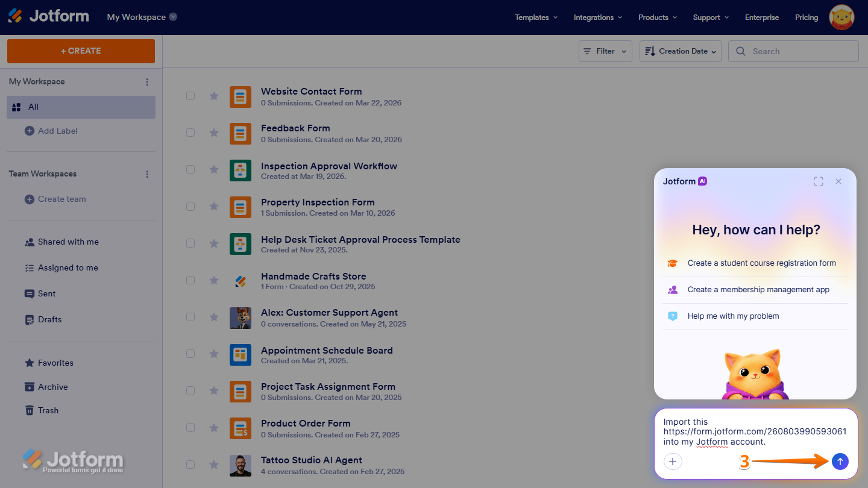Expand the Jotform AI chat to fullscreen

point(819,181)
